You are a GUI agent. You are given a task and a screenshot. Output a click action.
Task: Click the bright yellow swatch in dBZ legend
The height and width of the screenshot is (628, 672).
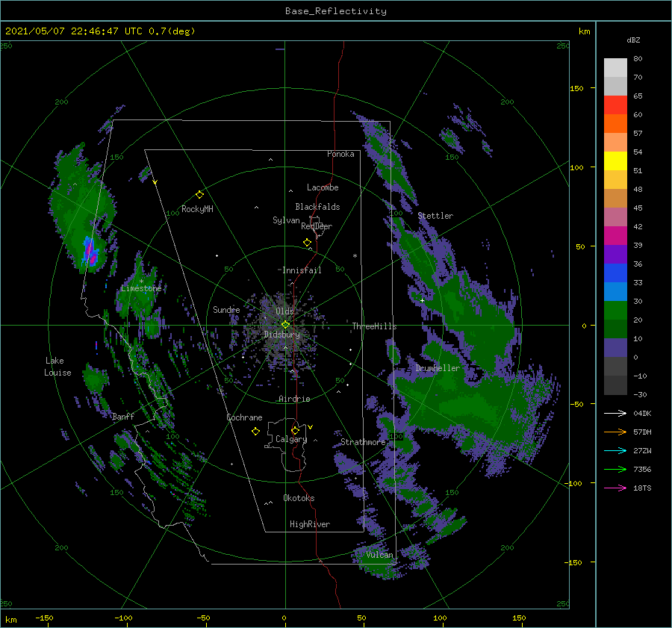615,161
